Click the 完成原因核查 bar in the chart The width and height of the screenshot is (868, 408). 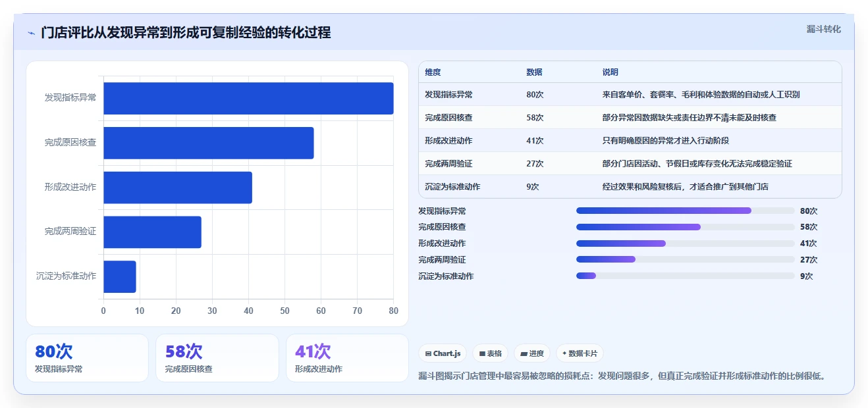(209, 143)
